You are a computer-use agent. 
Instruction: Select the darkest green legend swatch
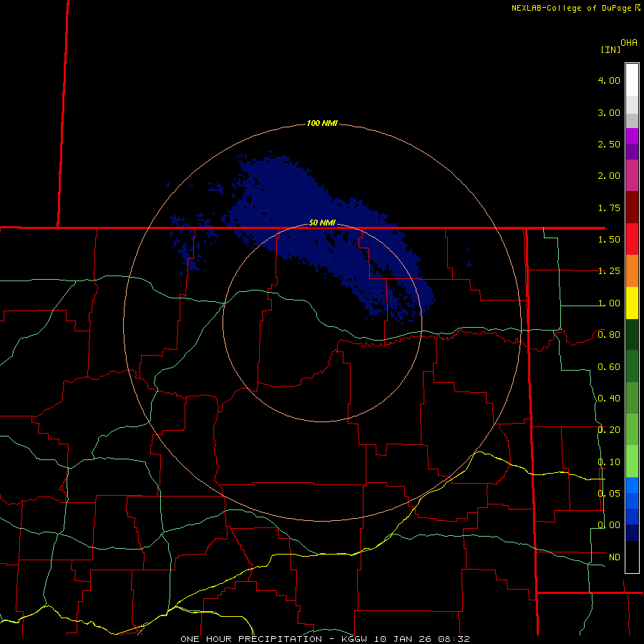coord(632,335)
